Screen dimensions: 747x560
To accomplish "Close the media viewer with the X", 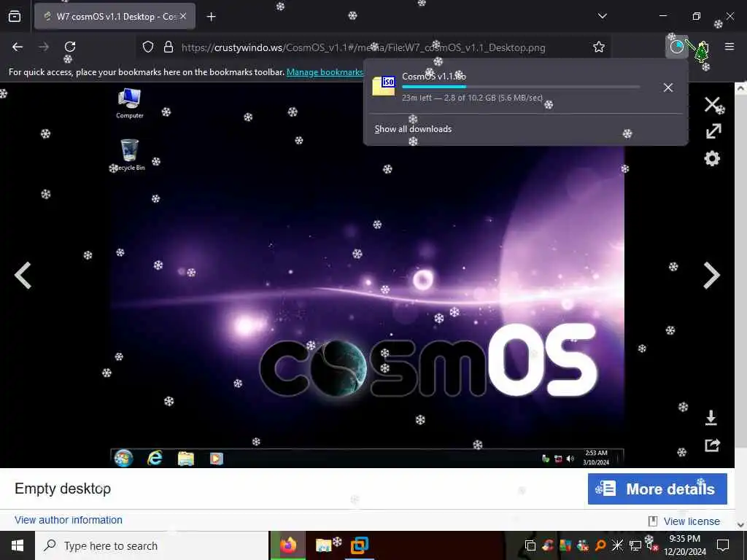I will point(712,104).
